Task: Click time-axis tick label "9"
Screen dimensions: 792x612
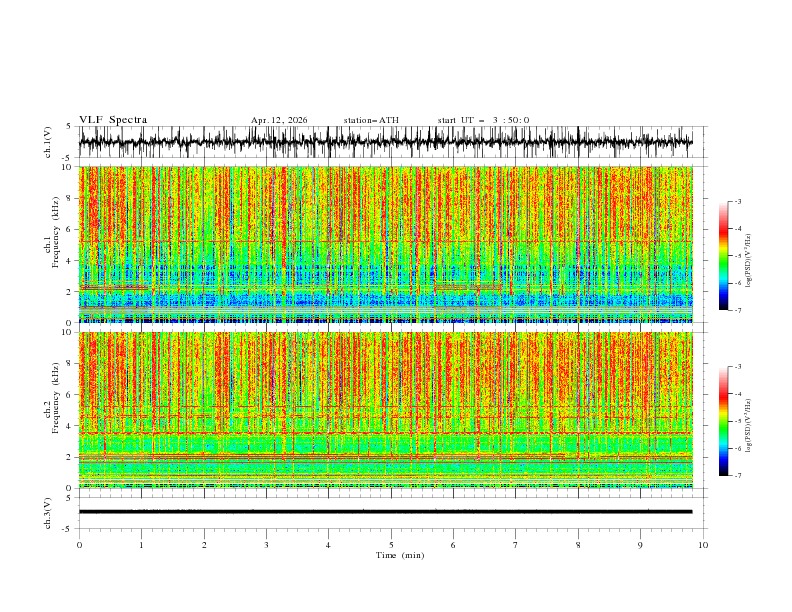Action: (640, 545)
